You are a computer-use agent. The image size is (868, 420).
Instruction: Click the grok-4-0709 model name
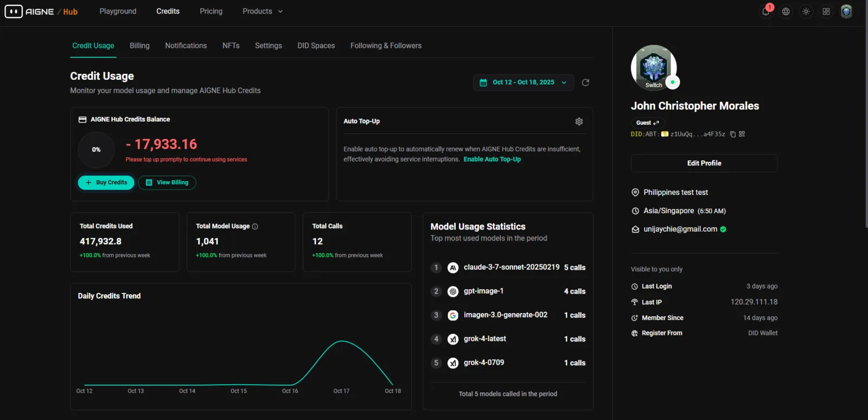click(x=484, y=363)
